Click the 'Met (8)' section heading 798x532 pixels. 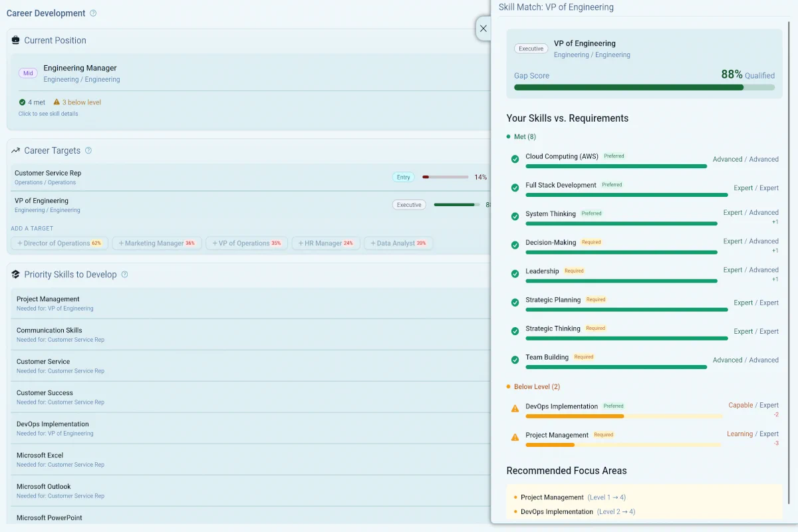[x=525, y=137]
